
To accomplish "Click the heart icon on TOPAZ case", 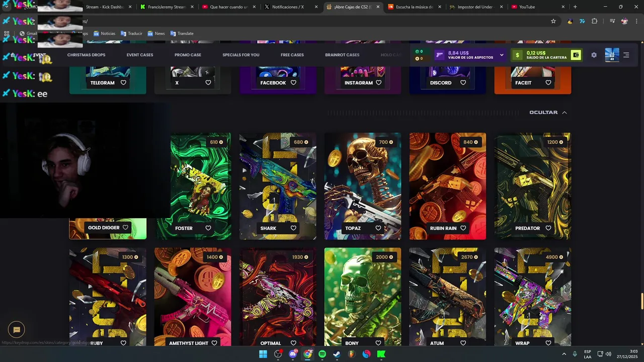I will 378,228.
